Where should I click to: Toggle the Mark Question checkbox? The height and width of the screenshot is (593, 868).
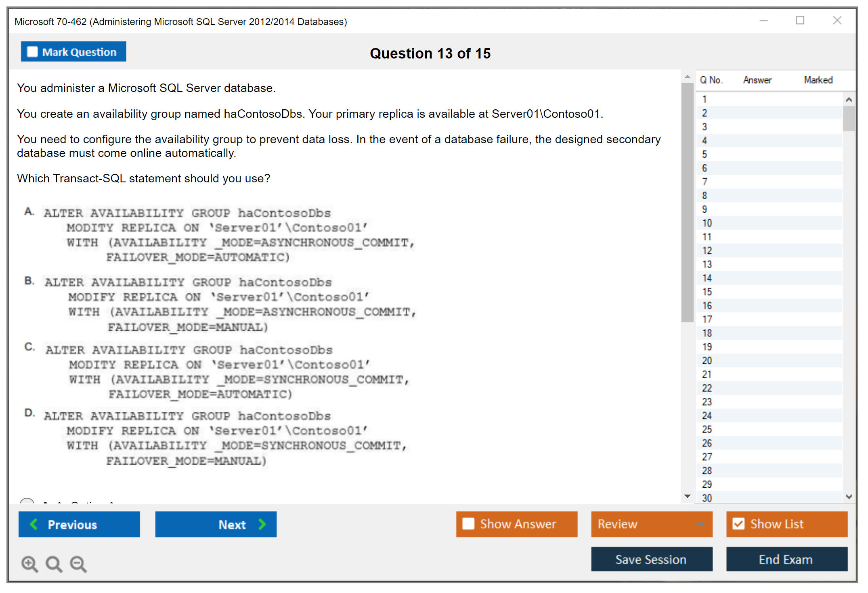[32, 52]
